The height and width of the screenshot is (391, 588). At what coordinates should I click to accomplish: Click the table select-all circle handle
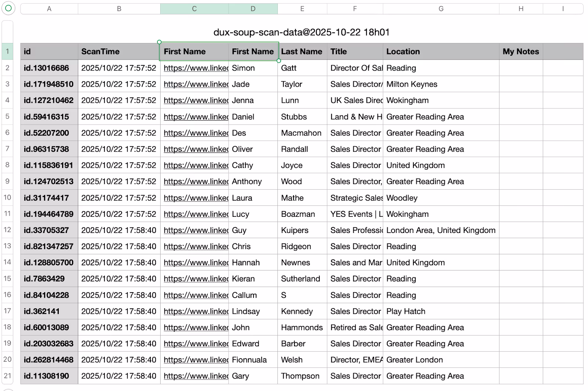click(x=8, y=8)
